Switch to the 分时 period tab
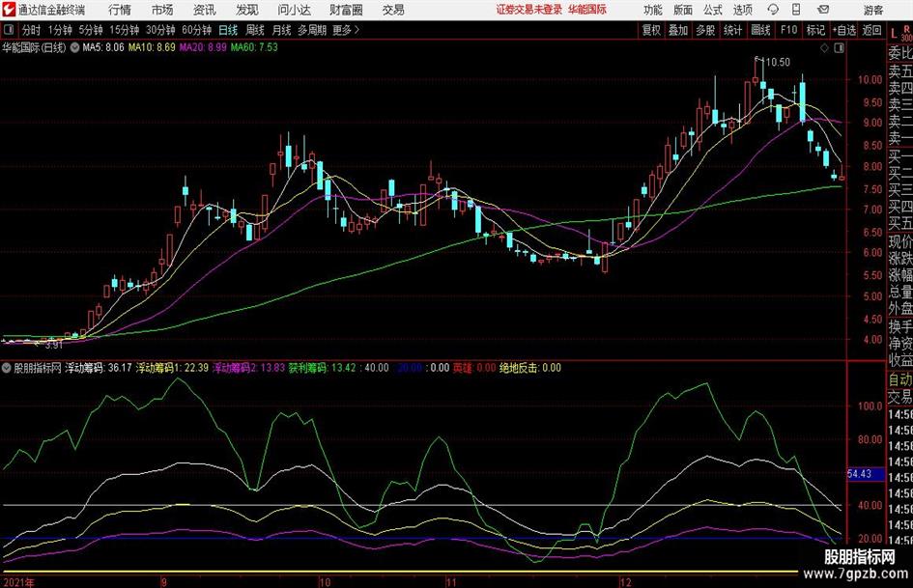913x588 pixels. [31, 30]
